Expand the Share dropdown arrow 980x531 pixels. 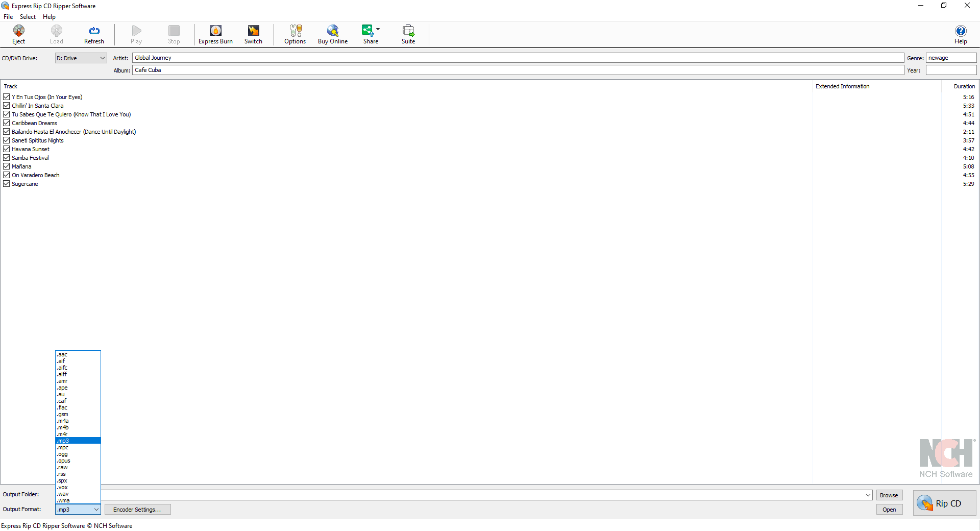378,29
